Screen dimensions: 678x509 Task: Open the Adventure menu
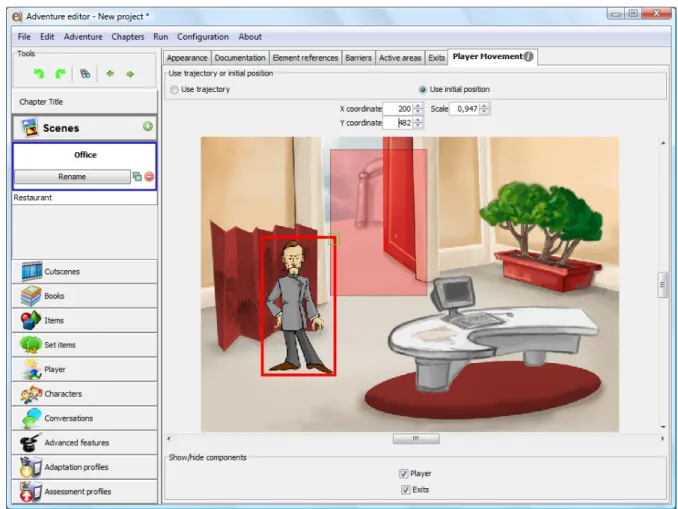(83, 37)
